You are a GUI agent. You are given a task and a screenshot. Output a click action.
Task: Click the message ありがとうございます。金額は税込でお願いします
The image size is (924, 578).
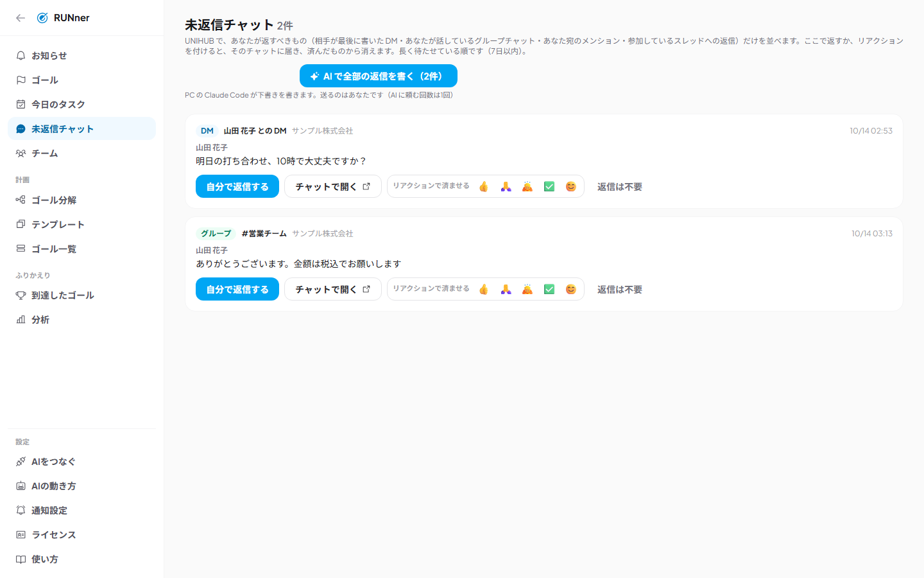[298, 263]
